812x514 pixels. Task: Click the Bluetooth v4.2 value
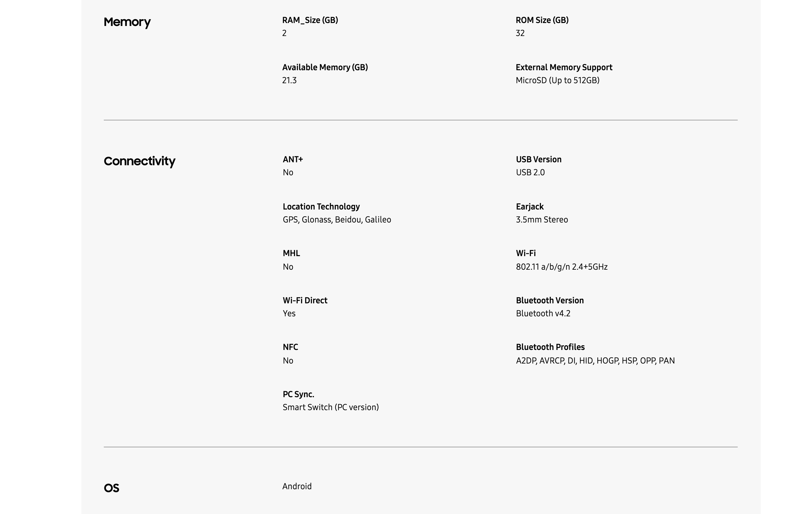[543, 314]
